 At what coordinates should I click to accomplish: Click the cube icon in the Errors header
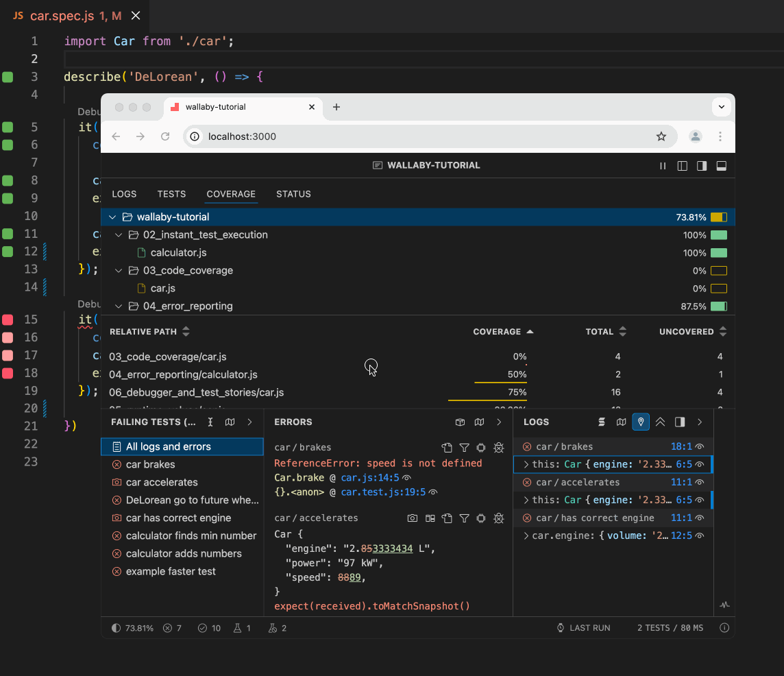tap(460, 422)
